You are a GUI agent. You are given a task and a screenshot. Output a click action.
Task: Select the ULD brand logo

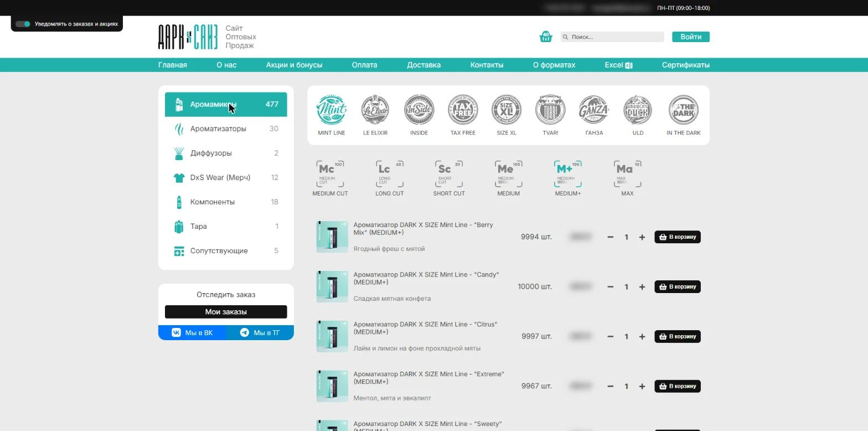pyautogui.click(x=638, y=110)
